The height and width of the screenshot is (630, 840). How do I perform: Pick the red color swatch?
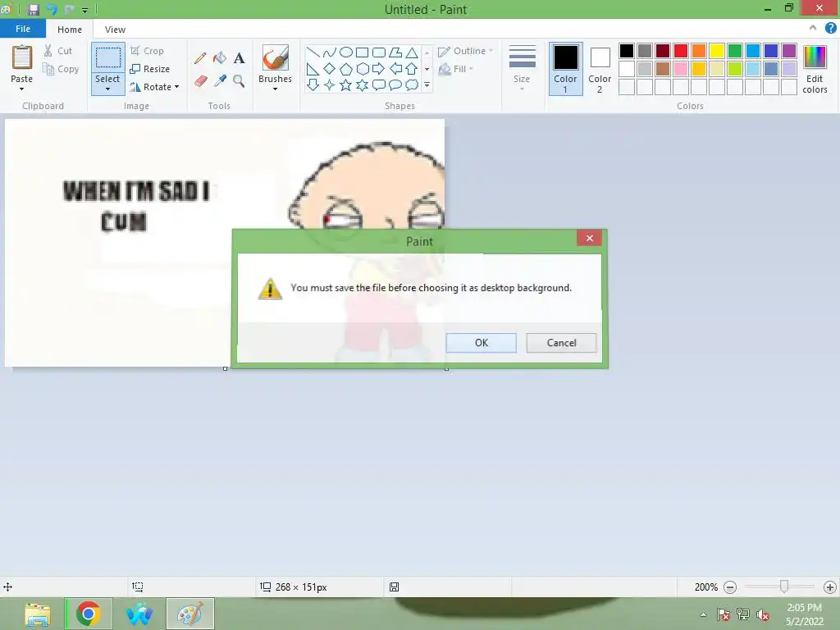pos(681,51)
